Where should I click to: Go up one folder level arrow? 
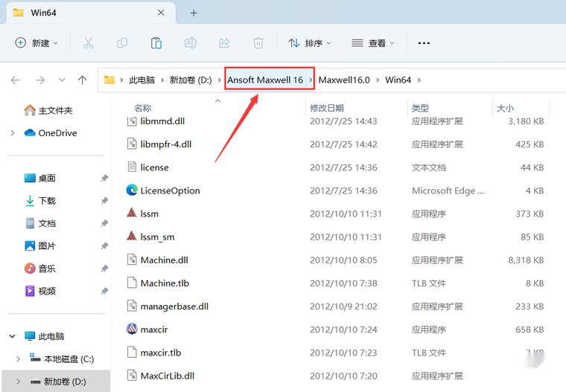pos(83,80)
